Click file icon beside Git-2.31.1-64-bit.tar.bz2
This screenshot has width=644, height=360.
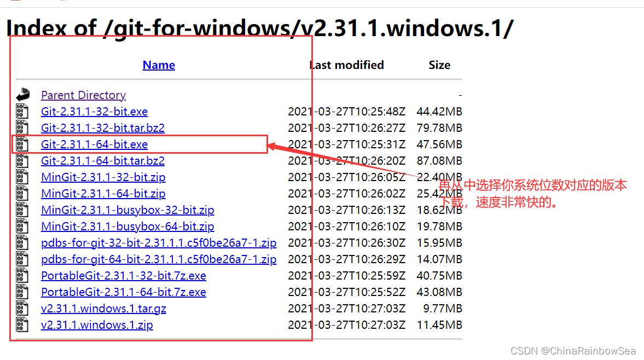[22, 160]
